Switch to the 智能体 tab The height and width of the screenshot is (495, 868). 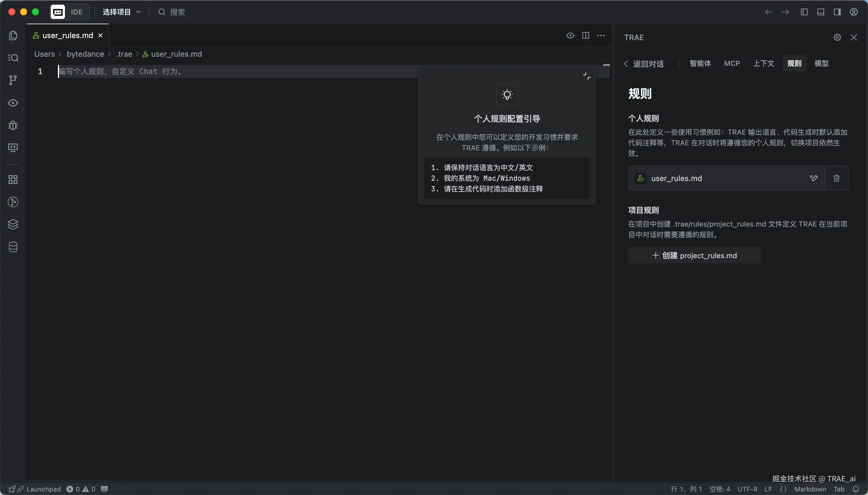pos(700,63)
